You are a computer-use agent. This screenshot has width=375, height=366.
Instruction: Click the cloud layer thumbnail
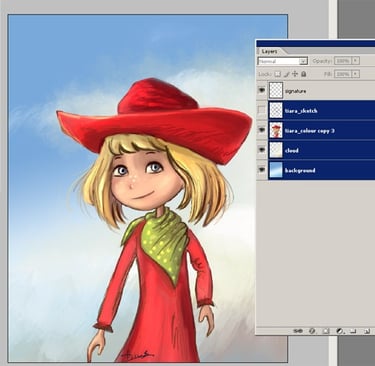[276, 150]
